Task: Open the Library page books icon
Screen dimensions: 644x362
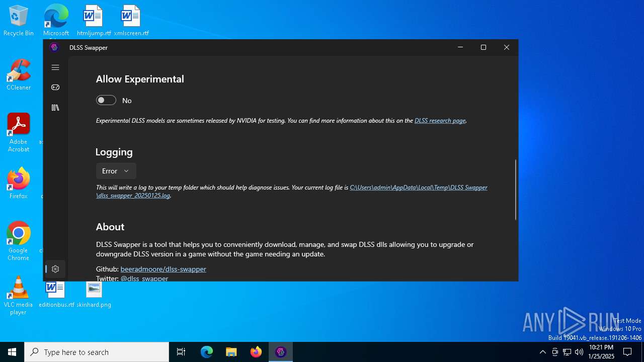Action: pyautogui.click(x=55, y=108)
